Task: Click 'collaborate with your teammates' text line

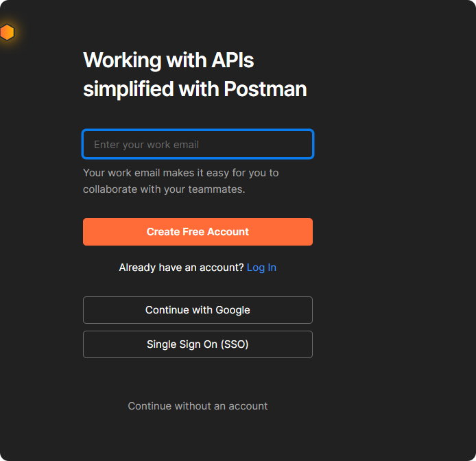Action: coord(164,189)
